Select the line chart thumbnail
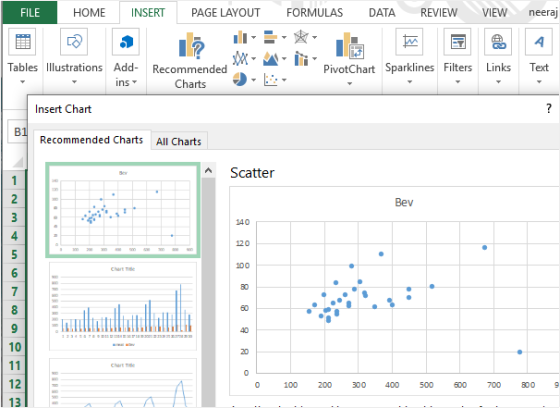Image resolution: width=560 pixels, height=408 pixels. [x=123, y=383]
